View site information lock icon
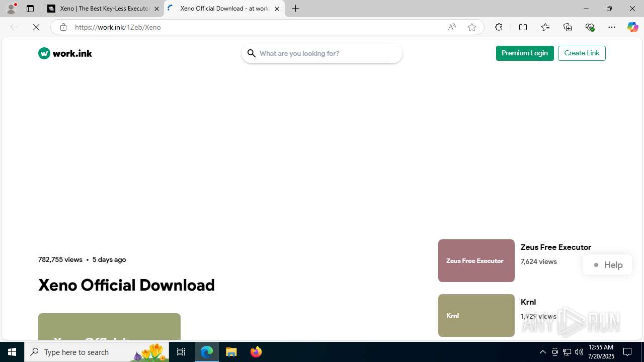The height and width of the screenshot is (362, 644). pos(63,27)
